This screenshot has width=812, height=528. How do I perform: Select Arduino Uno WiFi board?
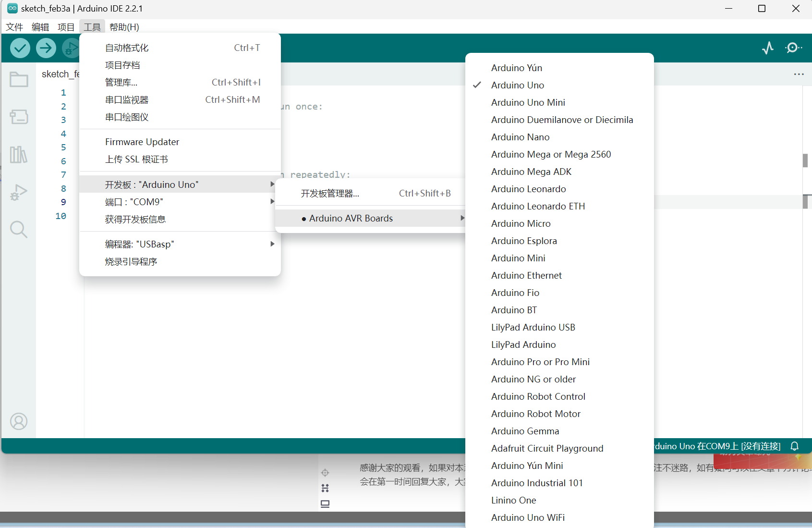click(x=559, y=517)
